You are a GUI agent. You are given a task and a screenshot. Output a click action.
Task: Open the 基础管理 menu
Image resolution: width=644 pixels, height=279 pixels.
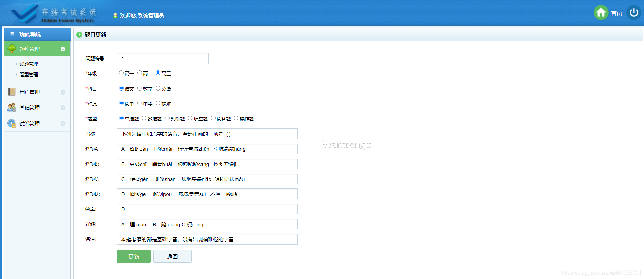[x=37, y=108]
